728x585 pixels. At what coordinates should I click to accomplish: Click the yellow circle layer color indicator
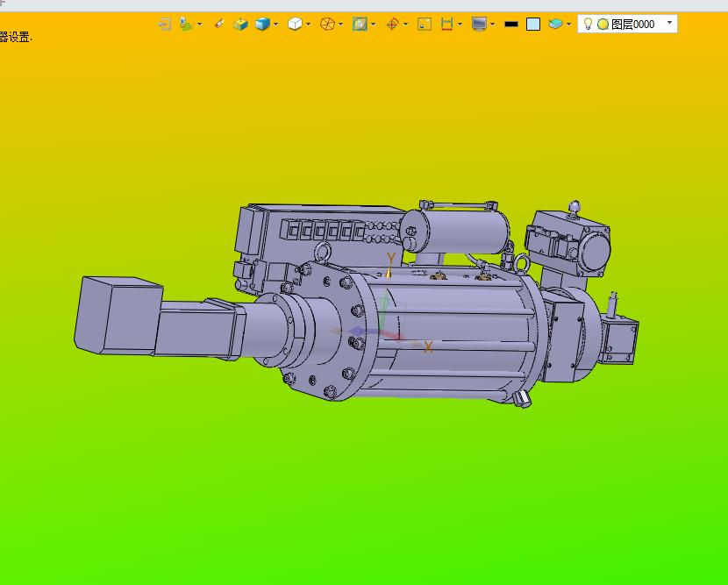tap(603, 25)
